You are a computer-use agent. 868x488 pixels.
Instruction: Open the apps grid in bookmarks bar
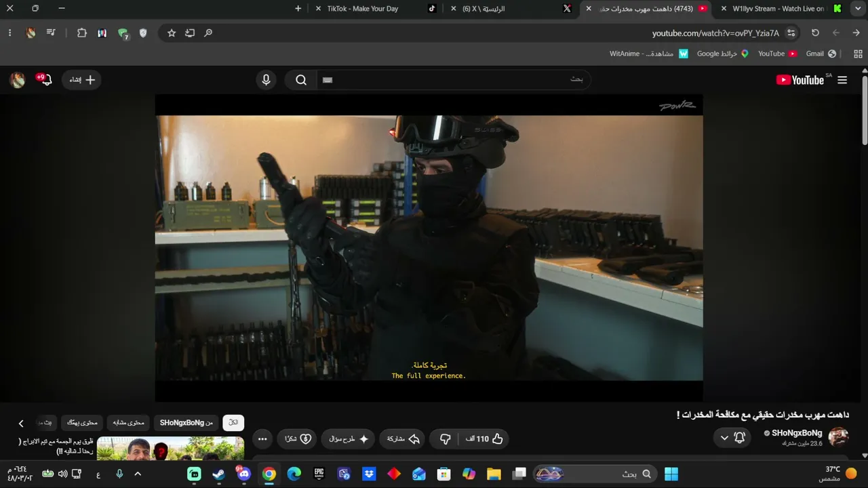click(x=859, y=54)
